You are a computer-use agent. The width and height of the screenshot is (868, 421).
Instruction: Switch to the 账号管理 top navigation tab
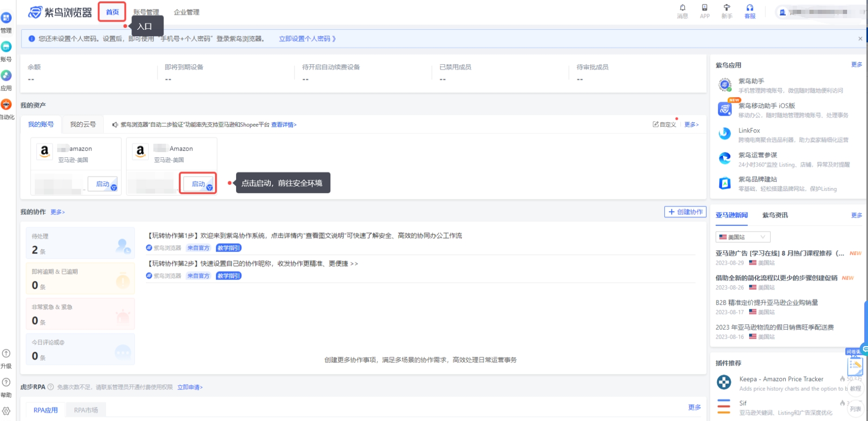tap(146, 12)
